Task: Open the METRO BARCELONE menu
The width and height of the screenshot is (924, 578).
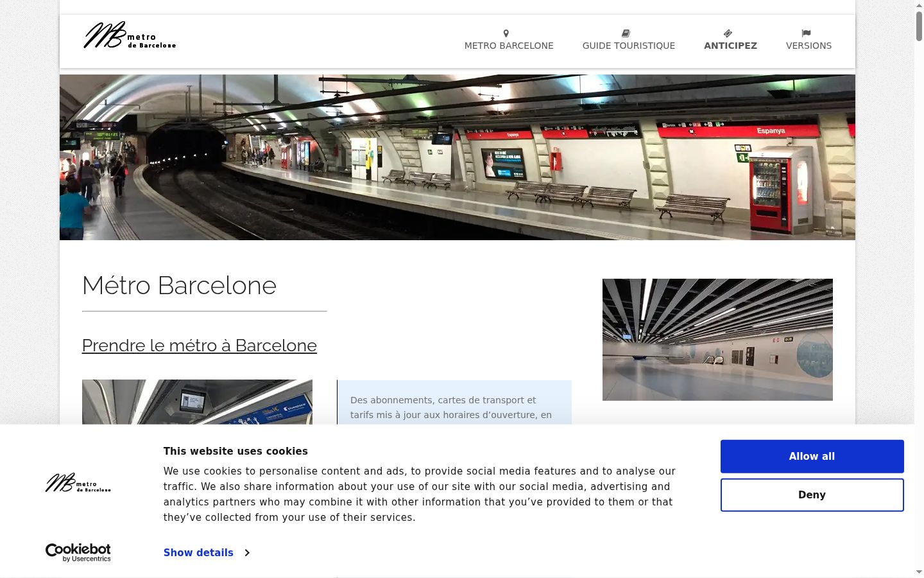Action: pos(509,46)
